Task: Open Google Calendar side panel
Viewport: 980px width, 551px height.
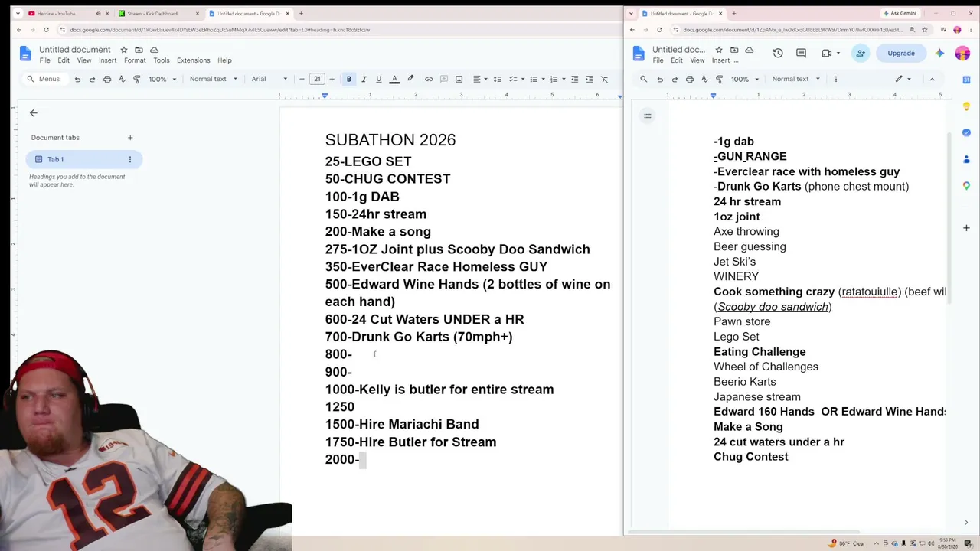Action: click(x=966, y=79)
